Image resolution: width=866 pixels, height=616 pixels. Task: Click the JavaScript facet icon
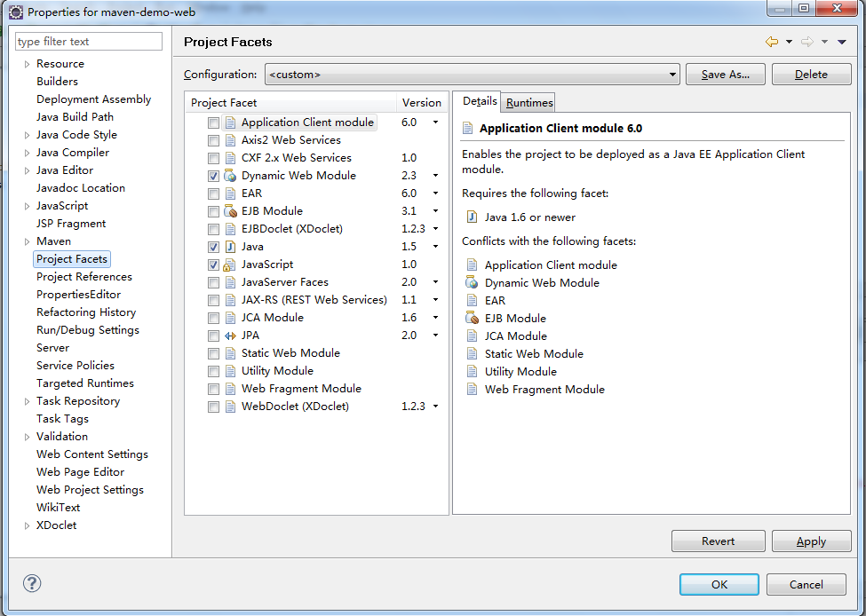tap(230, 265)
